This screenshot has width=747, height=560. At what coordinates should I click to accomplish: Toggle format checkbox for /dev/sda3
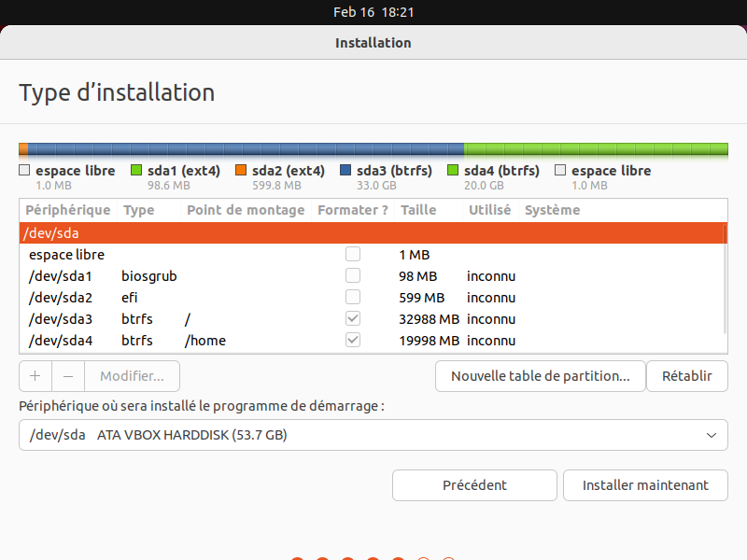[x=352, y=319]
